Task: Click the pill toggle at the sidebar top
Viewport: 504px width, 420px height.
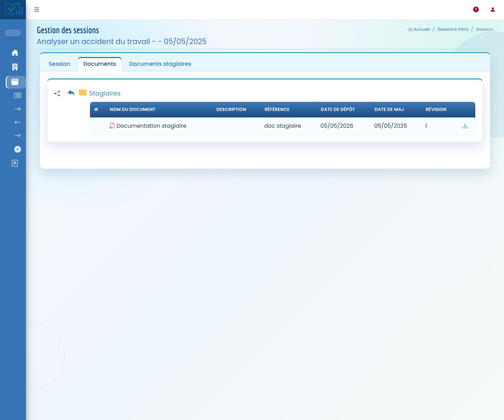Action: (13, 33)
